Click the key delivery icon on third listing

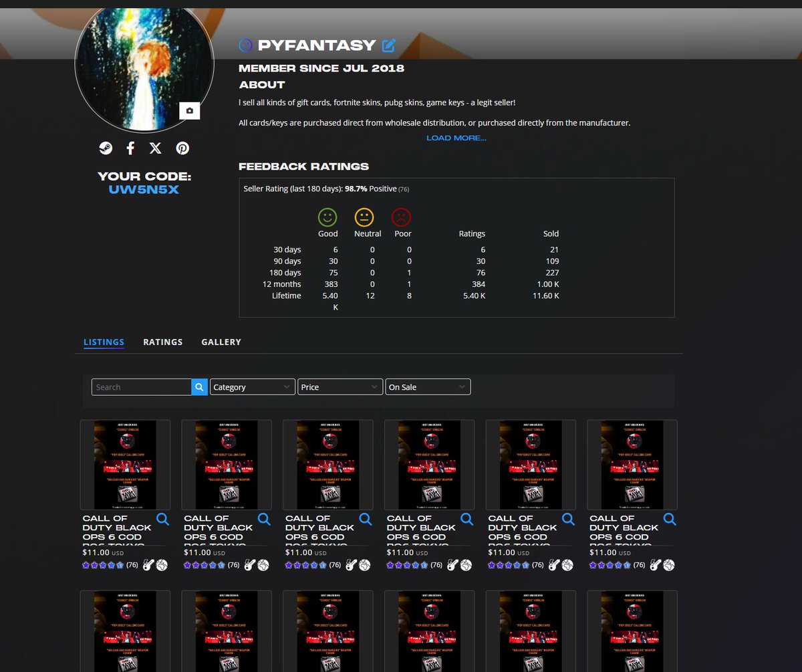click(x=352, y=565)
